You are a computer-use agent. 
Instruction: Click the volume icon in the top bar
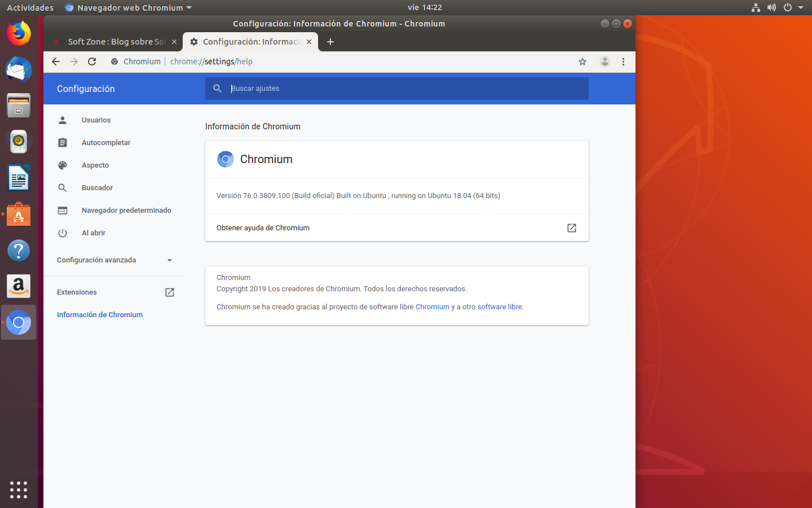(771, 8)
